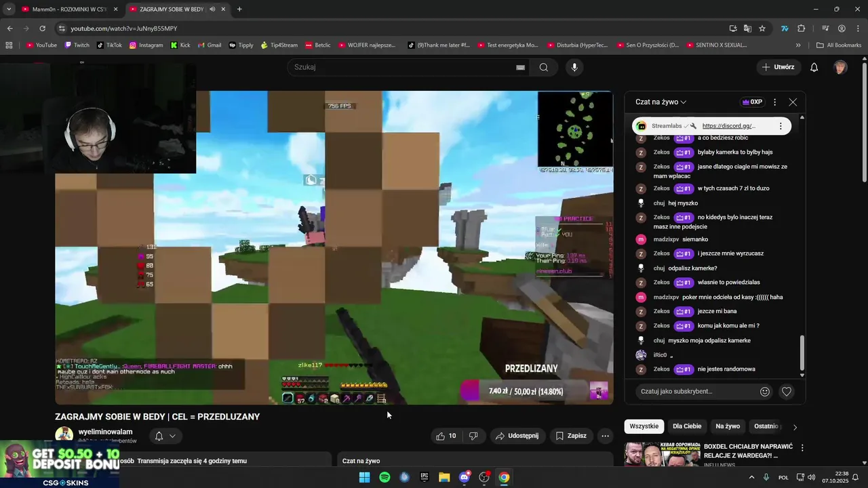
Task: Show next filter chips with arrow
Action: (795, 427)
